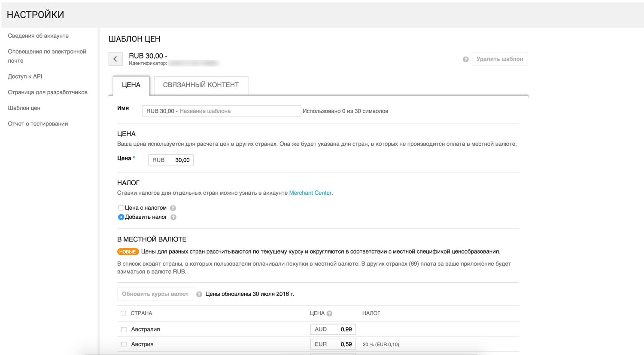The image size is (644, 355).
Task: Click the Использовано 0 из 30 символов counter
Action: [346, 111]
